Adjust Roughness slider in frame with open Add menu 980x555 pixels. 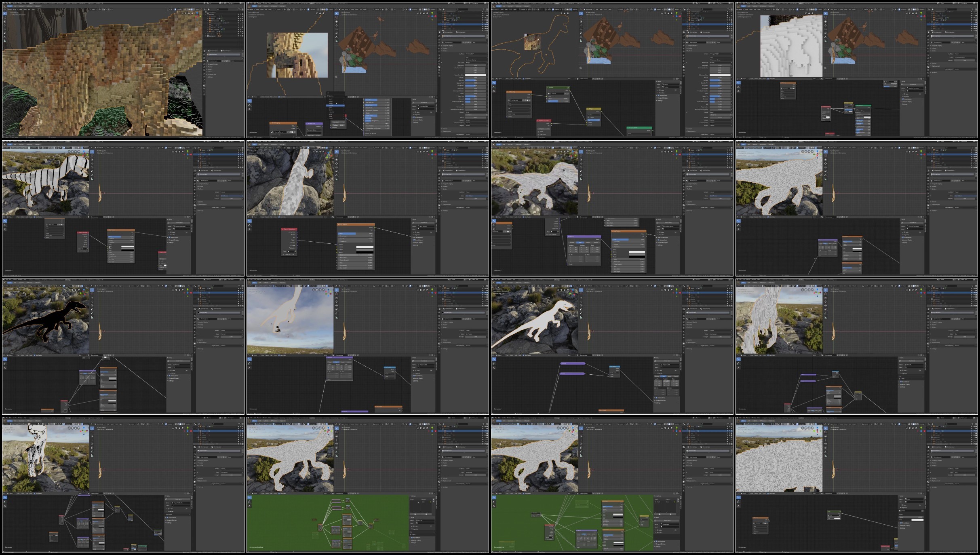click(x=476, y=86)
